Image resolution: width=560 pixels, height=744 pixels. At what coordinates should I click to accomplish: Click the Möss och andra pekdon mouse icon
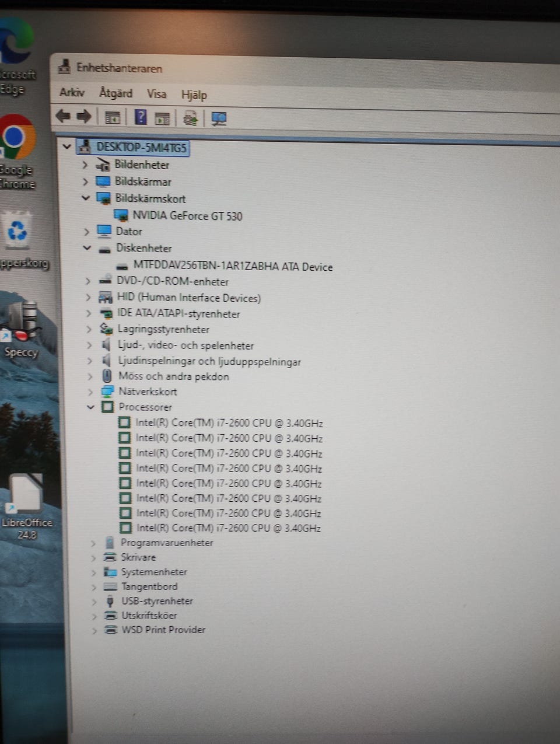pos(107,376)
